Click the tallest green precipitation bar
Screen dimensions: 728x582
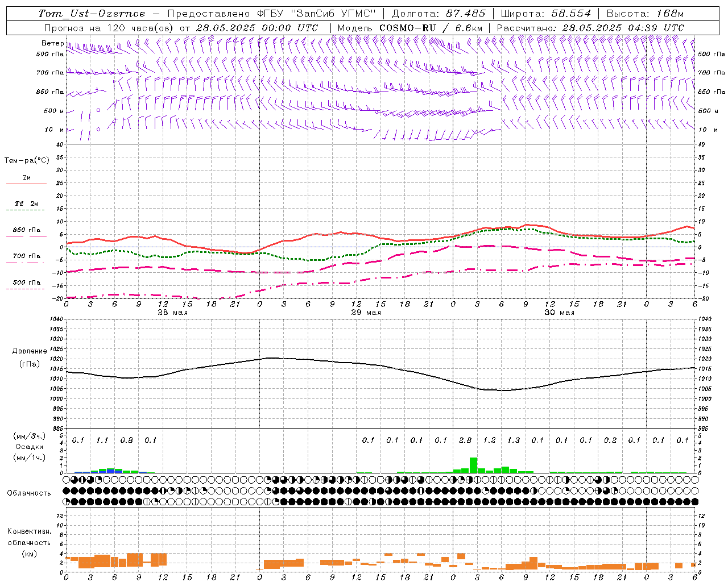(x=473, y=465)
